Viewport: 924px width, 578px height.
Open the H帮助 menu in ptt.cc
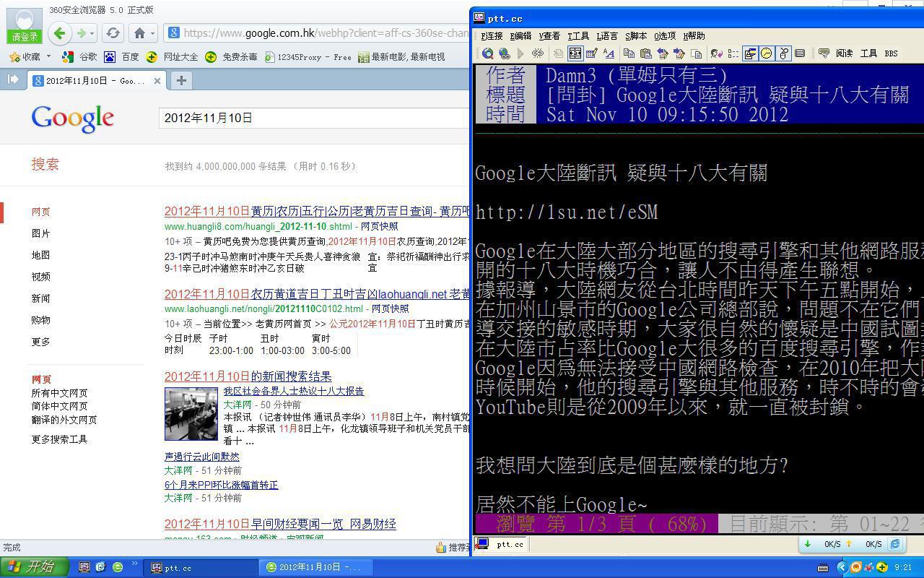tap(694, 36)
